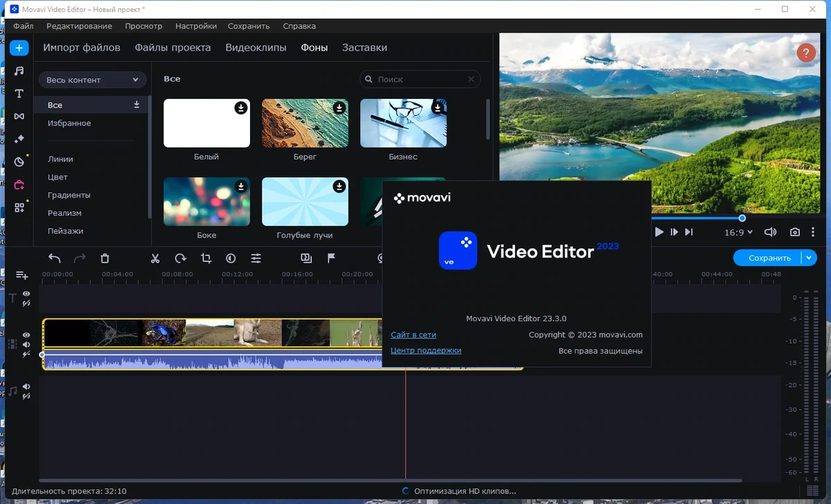Mute the audio (music) track
The height and width of the screenshot is (504, 831).
(x=26, y=387)
